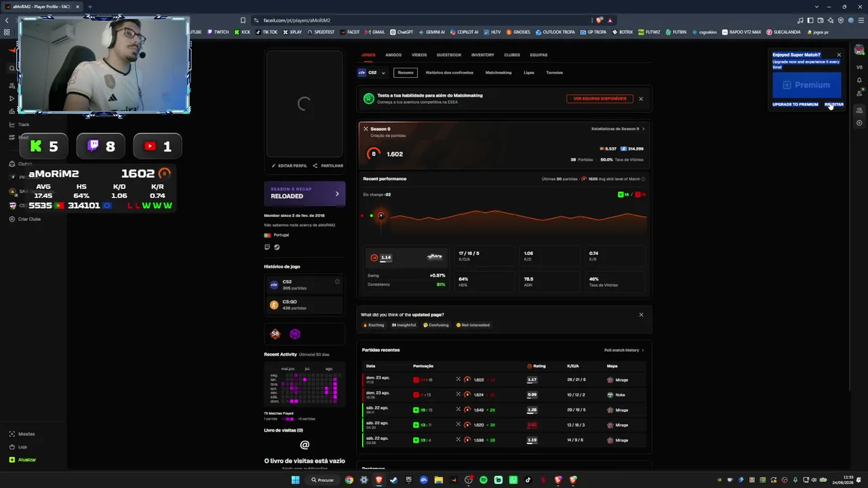Open the match with K/D/A 13 / 18 / 3
Screen dimensions: 868x488
(x=505, y=425)
